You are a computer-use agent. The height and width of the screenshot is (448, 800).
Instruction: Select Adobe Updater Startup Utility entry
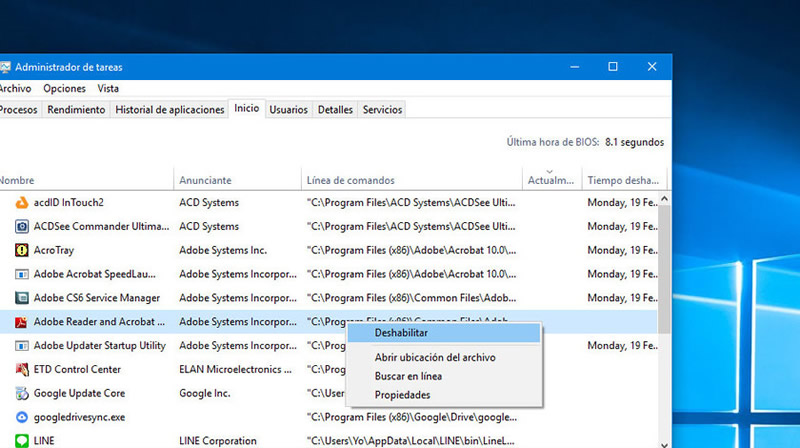pos(99,346)
